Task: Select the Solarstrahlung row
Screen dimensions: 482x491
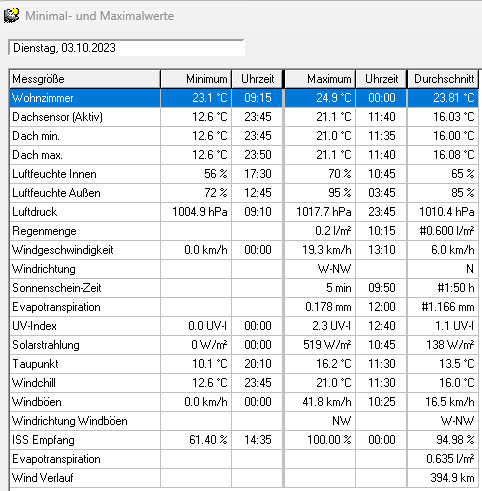Action: pos(244,345)
